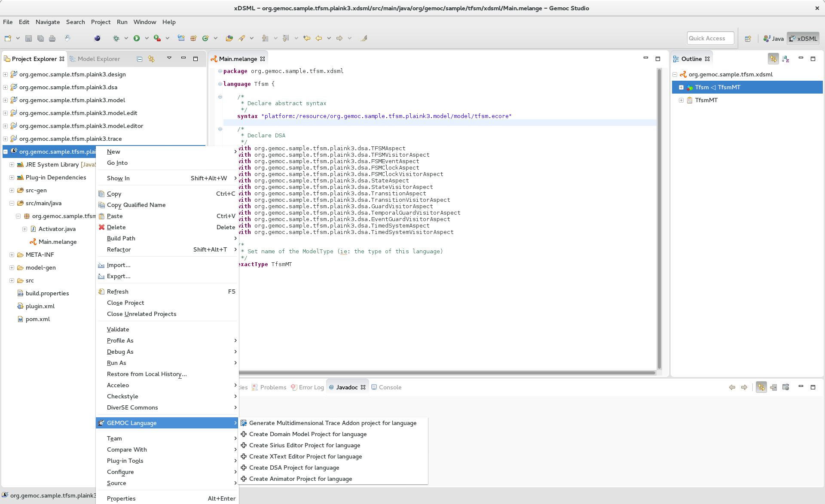Click the Open Perspective icon

(748, 39)
